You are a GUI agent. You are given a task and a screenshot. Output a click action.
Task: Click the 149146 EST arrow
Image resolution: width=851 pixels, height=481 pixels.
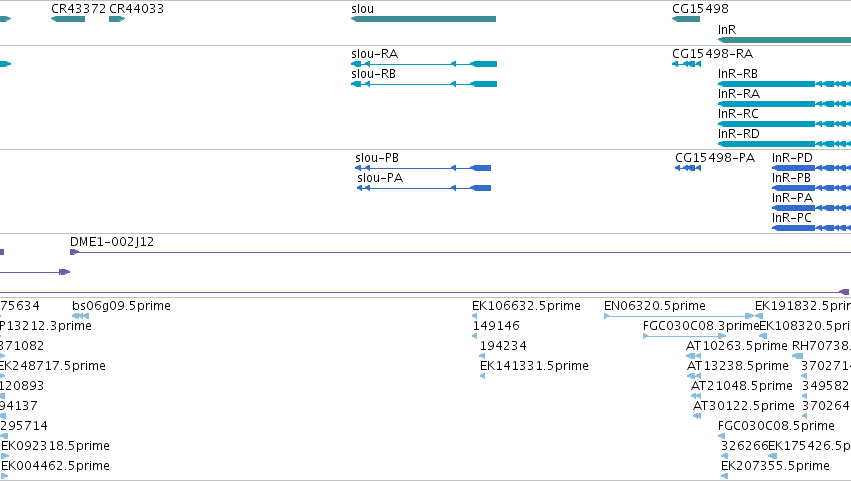(x=474, y=336)
